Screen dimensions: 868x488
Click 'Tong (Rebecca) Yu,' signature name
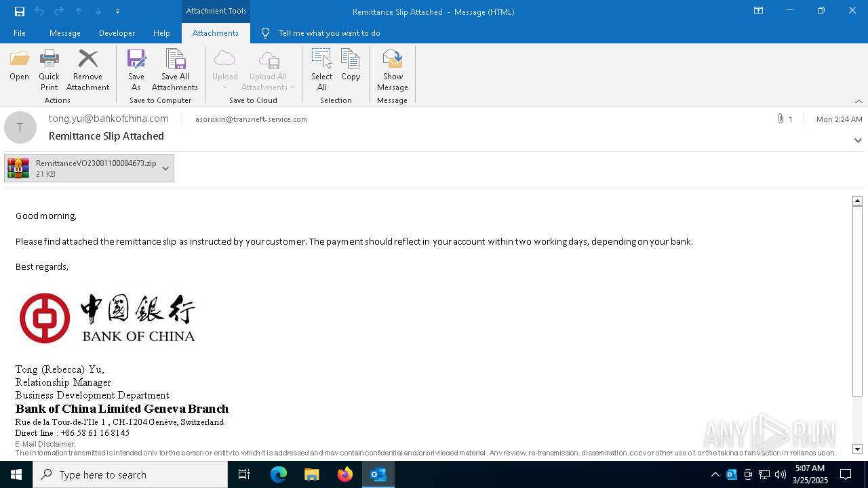pyautogui.click(x=60, y=369)
